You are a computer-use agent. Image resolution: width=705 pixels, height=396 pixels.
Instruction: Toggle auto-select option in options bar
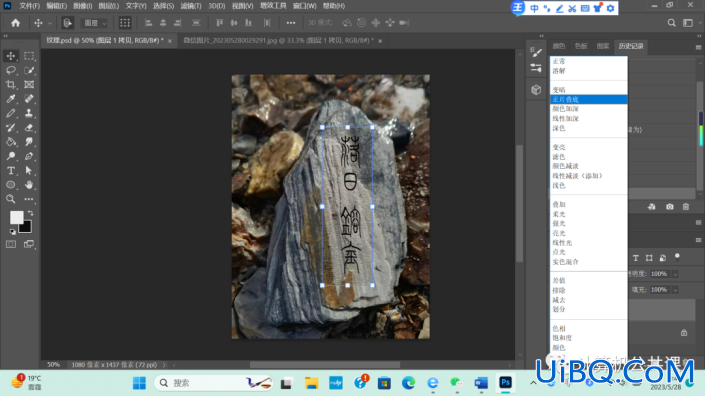(67, 23)
